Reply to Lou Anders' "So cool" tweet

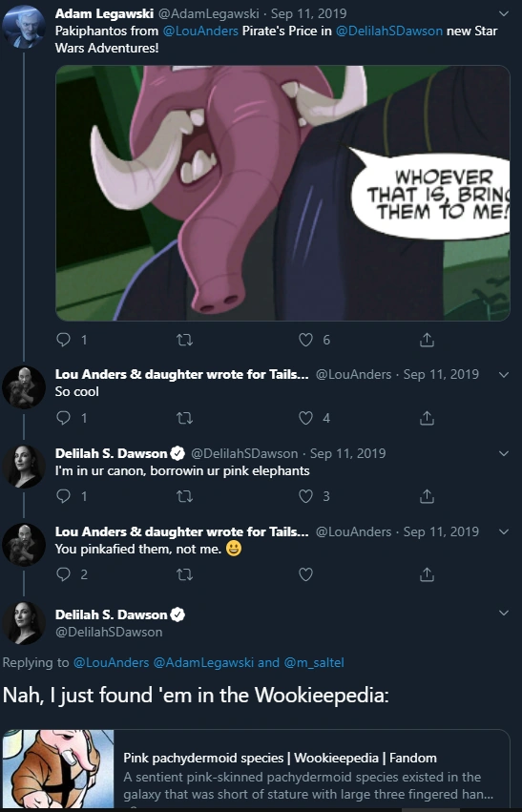point(63,418)
